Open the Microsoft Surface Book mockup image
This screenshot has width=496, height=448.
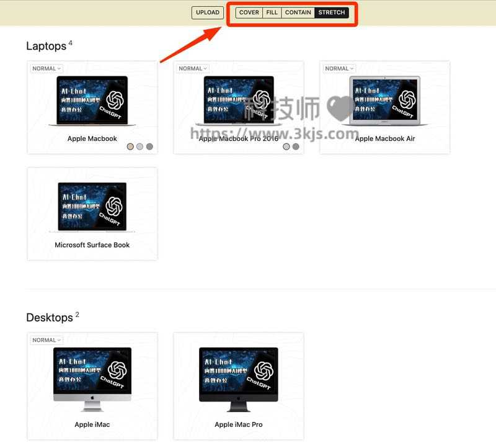pyautogui.click(x=92, y=207)
